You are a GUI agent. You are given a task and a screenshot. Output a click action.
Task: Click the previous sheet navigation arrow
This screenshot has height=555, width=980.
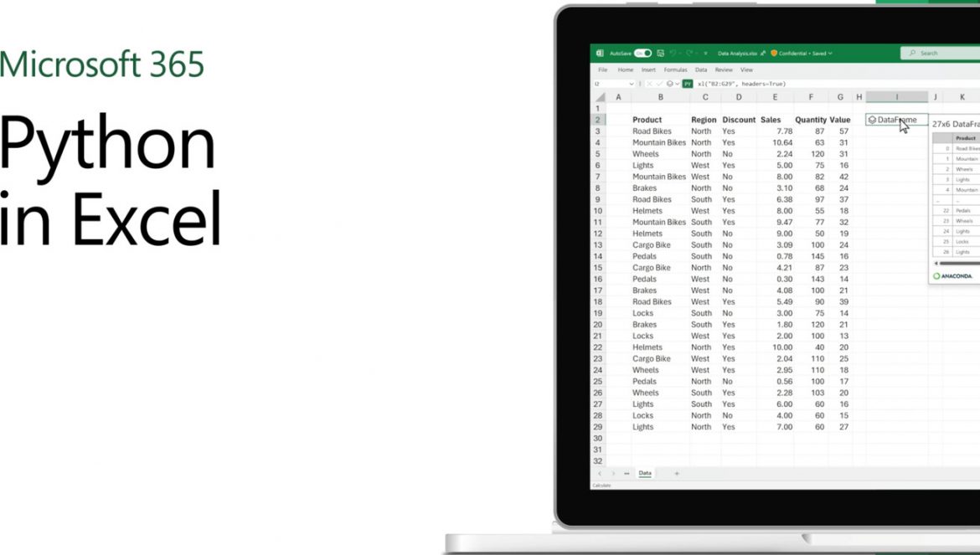600,474
